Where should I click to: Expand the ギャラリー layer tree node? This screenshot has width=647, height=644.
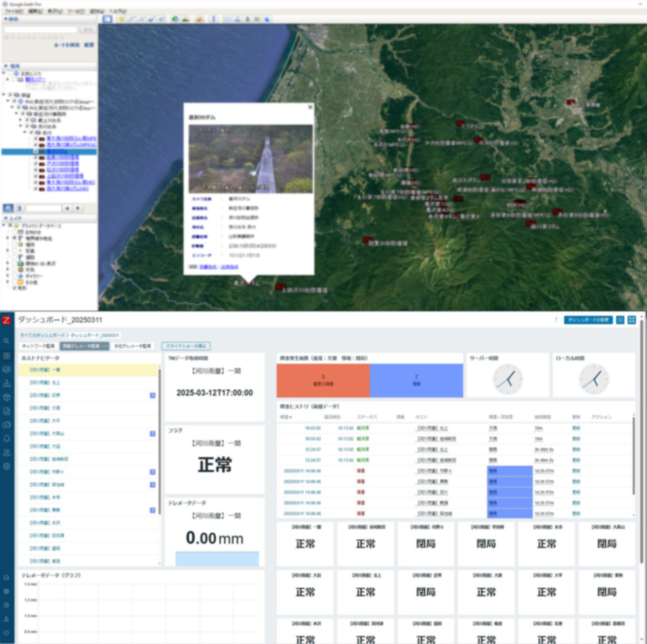8,276
